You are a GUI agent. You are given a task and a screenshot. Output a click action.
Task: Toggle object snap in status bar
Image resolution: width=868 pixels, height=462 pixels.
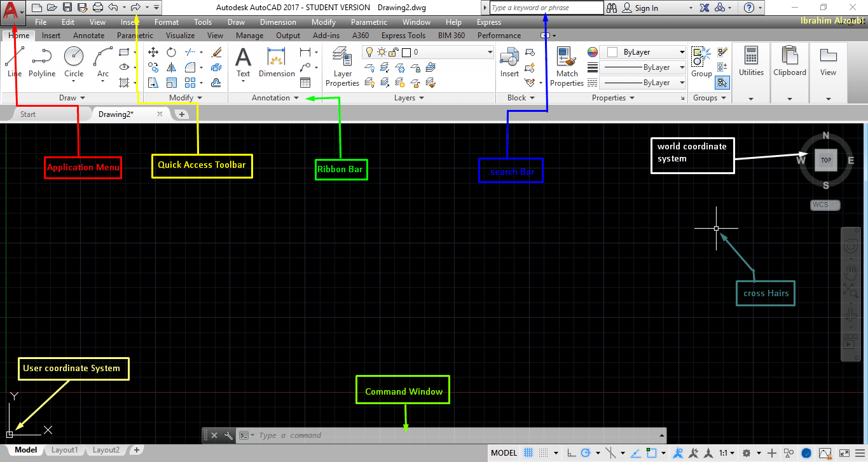point(651,453)
